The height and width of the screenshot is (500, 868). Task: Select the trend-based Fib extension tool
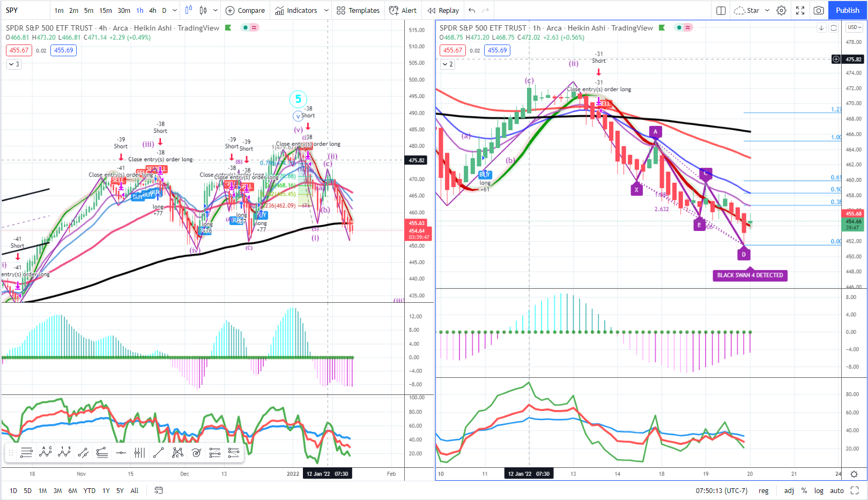tap(102, 453)
